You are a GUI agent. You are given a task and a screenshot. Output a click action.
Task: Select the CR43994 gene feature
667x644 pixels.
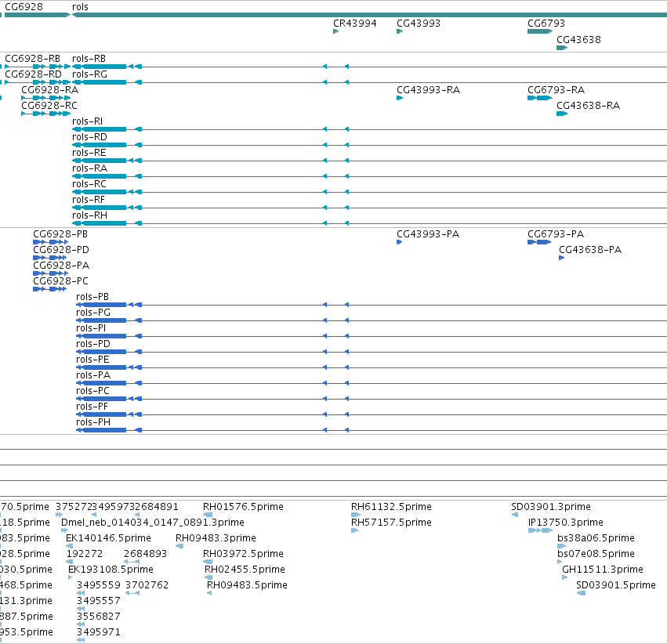coord(336,31)
